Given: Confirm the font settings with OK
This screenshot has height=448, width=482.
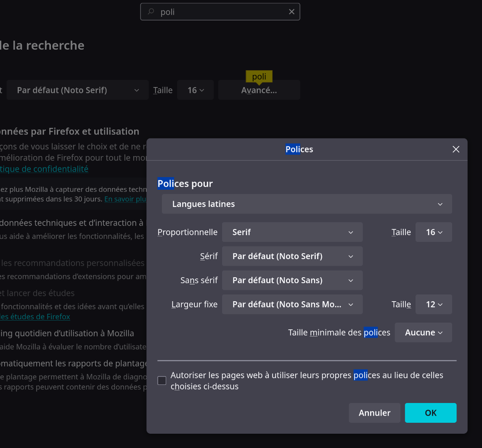Looking at the screenshot, I should click(430, 413).
